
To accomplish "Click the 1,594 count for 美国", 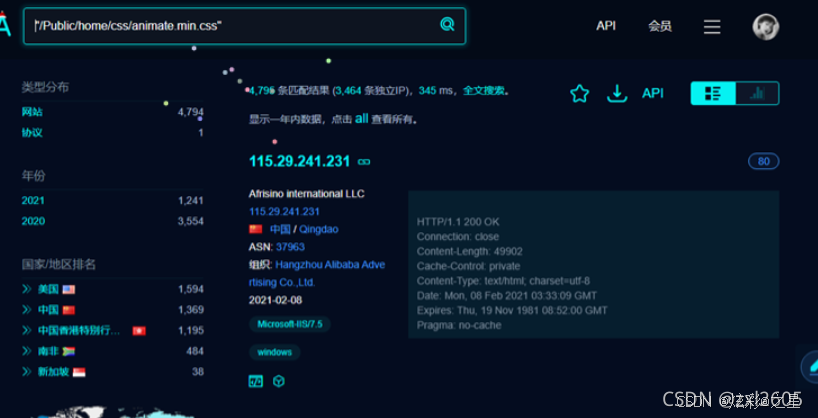I will tap(190, 289).
